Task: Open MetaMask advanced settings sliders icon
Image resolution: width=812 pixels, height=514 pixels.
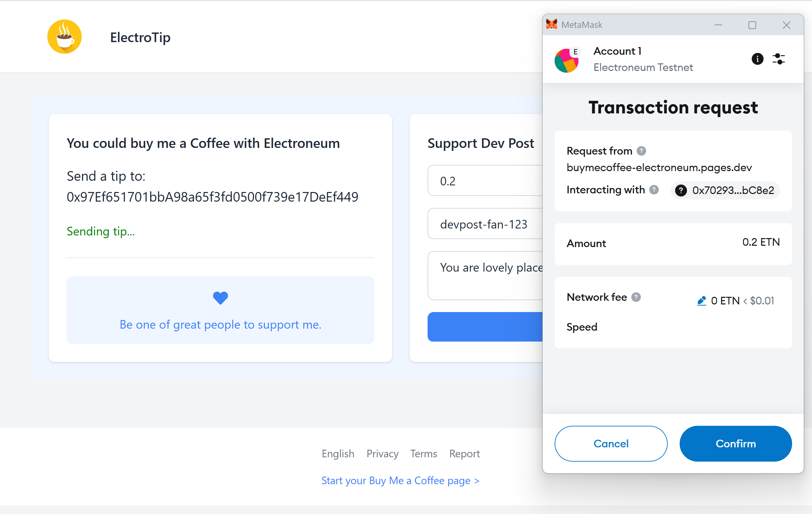Action: 778,59
